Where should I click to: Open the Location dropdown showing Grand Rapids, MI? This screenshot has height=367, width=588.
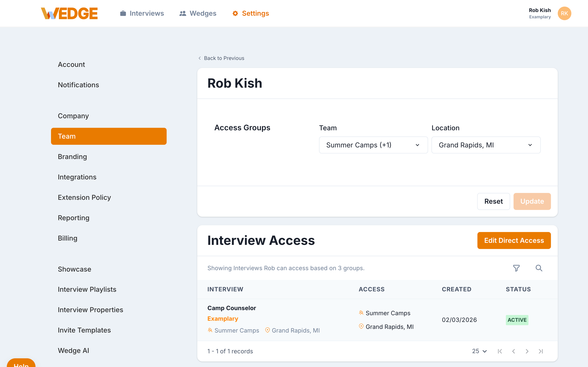click(486, 145)
